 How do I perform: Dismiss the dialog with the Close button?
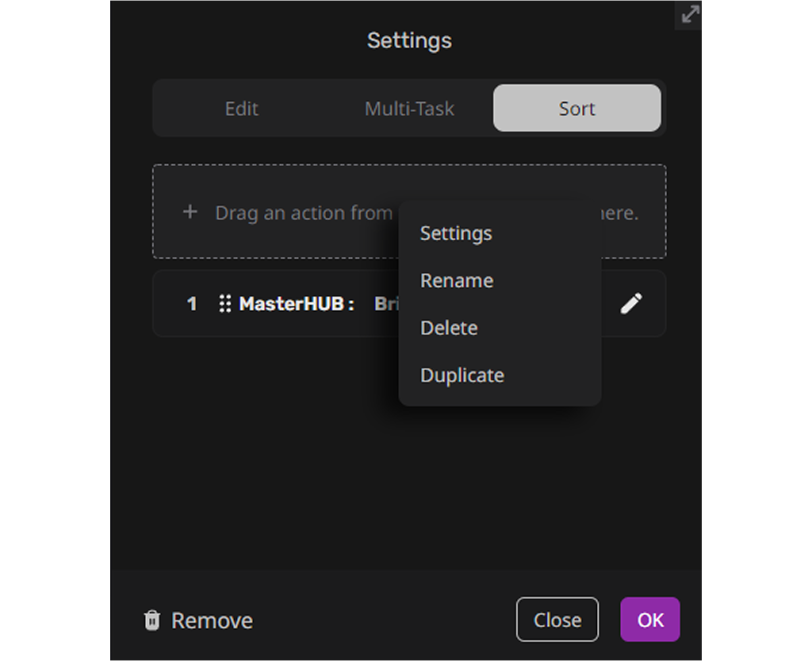557,619
